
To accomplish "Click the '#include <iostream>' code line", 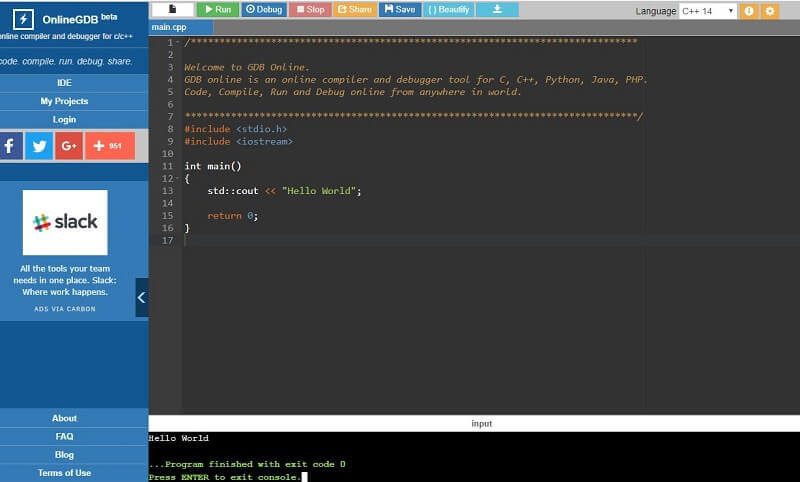I will coord(238,141).
